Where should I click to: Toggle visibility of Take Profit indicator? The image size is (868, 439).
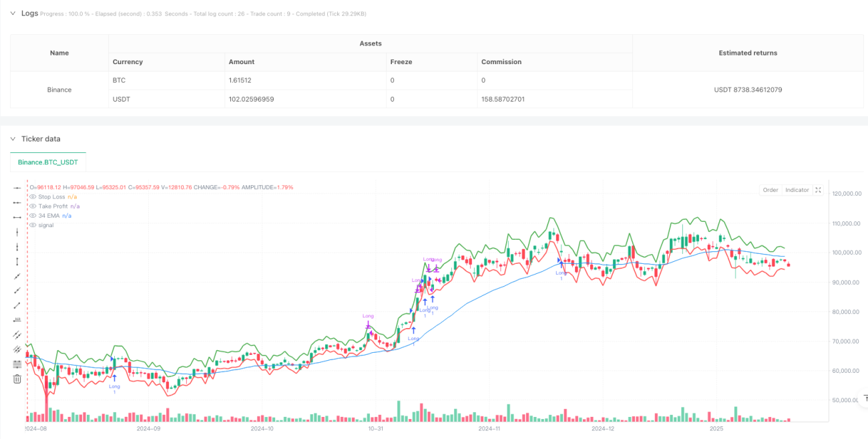33,206
